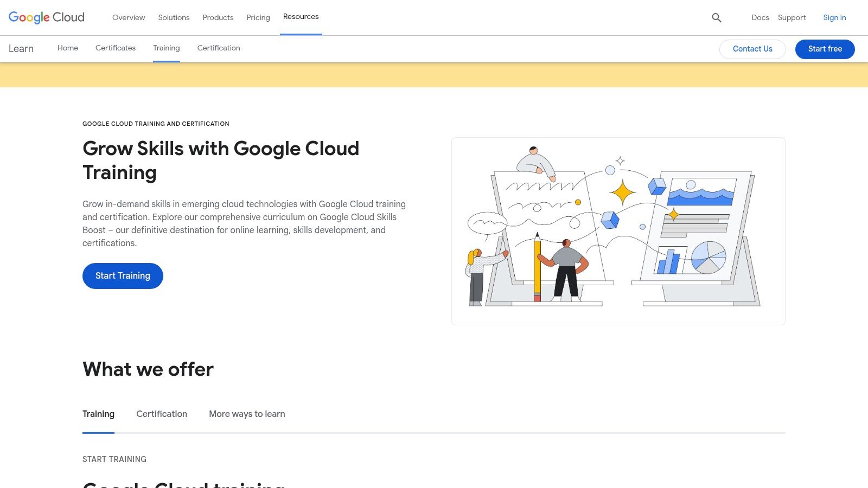Sign in to Google Cloud
The height and width of the screenshot is (488, 868).
tap(834, 17)
